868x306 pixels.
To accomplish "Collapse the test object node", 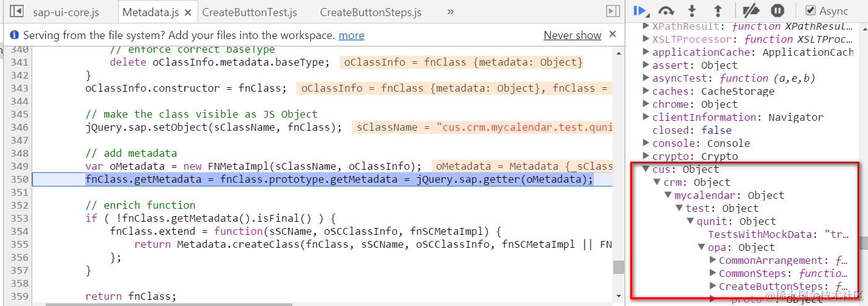I will point(679,208).
